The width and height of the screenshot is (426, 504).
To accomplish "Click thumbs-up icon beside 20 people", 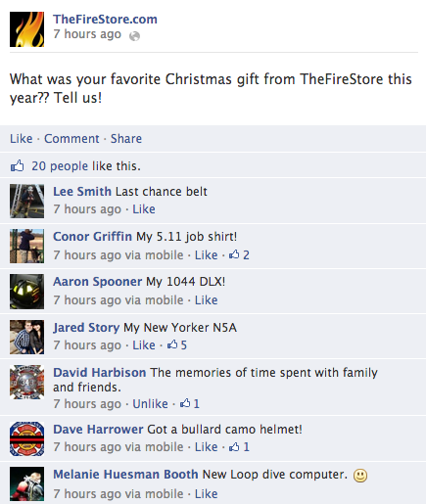I will [18, 165].
